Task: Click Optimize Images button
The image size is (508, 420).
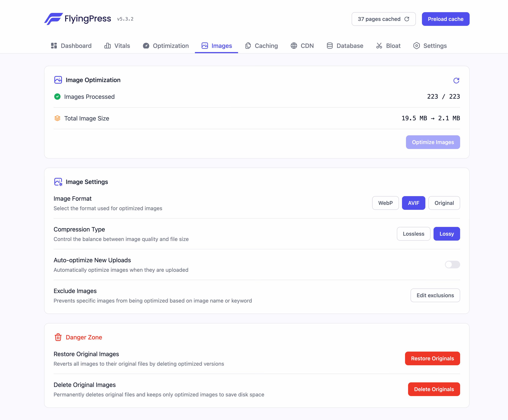Action: click(x=433, y=142)
